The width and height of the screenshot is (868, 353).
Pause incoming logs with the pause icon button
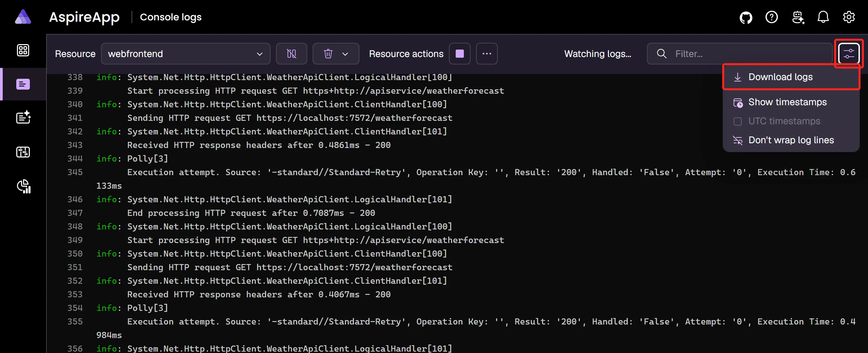(x=292, y=54)
